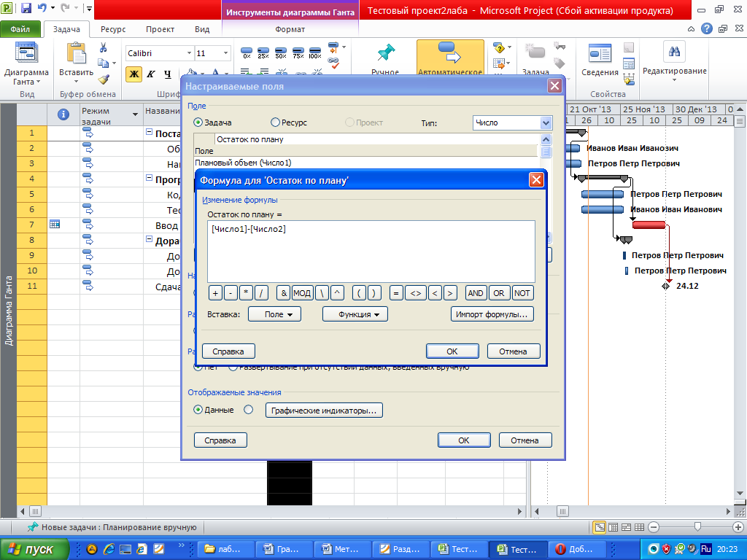
Task: Switch to the Проект ribbon tab
Action: coord(160,29)
